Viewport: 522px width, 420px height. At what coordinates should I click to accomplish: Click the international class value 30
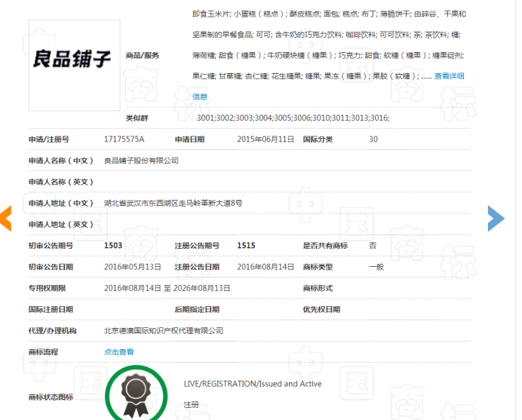373,139
